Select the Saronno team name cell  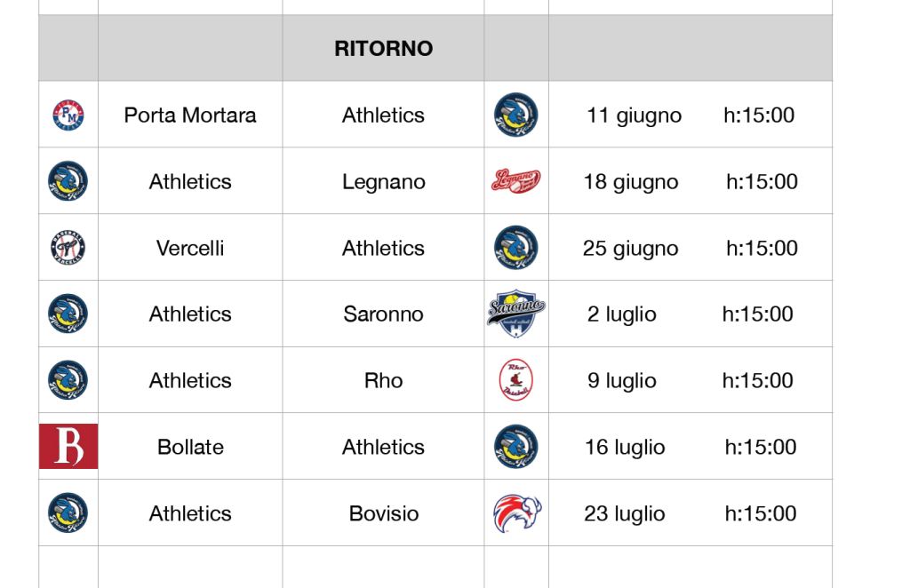pos(383,314)
